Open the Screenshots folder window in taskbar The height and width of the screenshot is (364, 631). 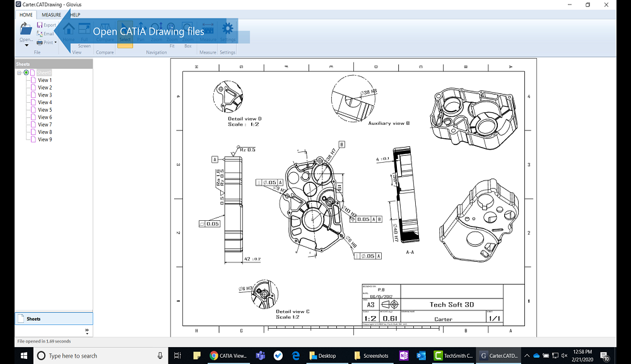point(372,356)
